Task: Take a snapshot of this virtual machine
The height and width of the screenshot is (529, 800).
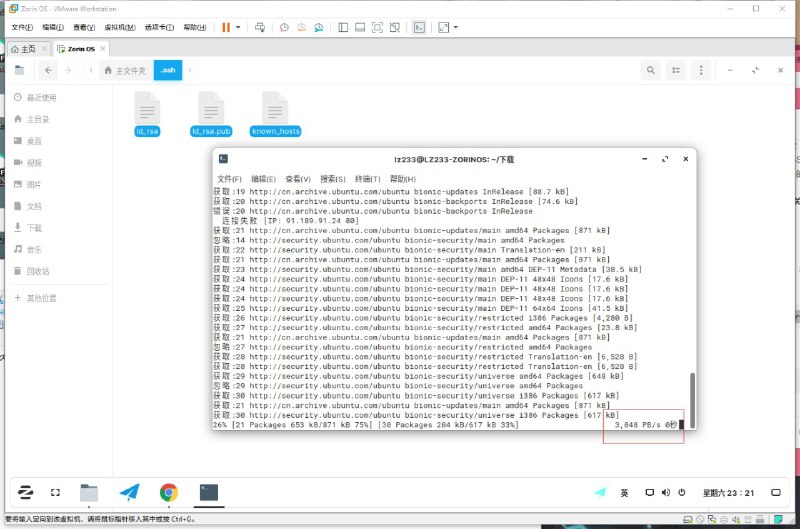Action: 284,28
